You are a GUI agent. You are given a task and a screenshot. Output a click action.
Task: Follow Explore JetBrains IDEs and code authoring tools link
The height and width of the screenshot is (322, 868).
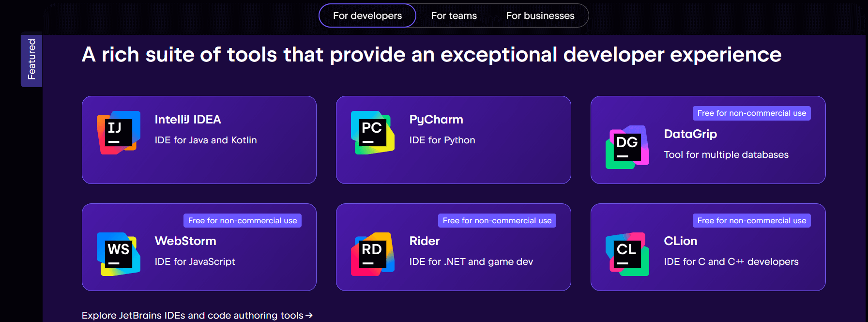[x=197, y=315]
